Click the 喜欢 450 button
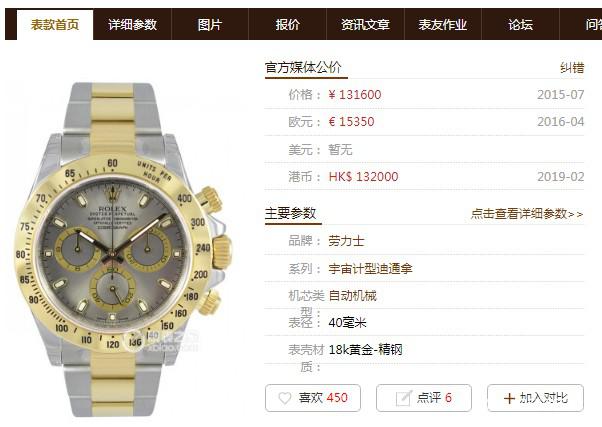 (x=313, y=398)
